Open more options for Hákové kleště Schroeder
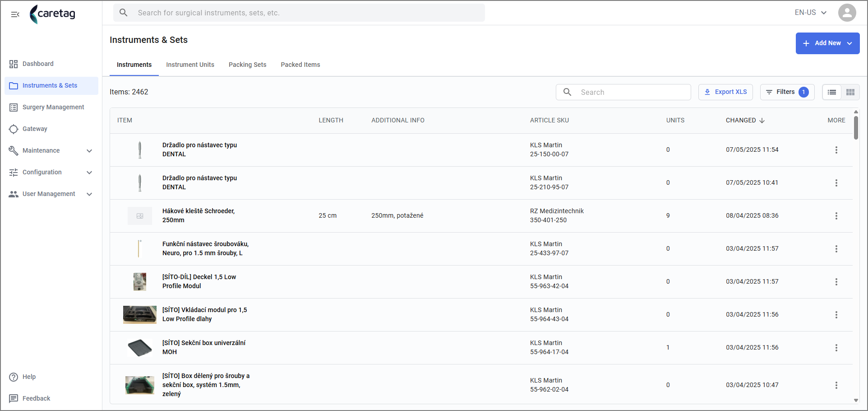This screenshot has width=868, height=411. [836, 216]
